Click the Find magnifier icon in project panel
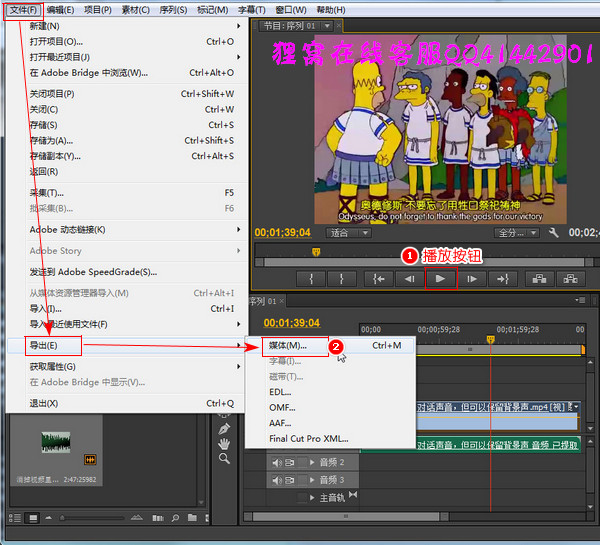The image size is (600, 545). coord(175,518)
